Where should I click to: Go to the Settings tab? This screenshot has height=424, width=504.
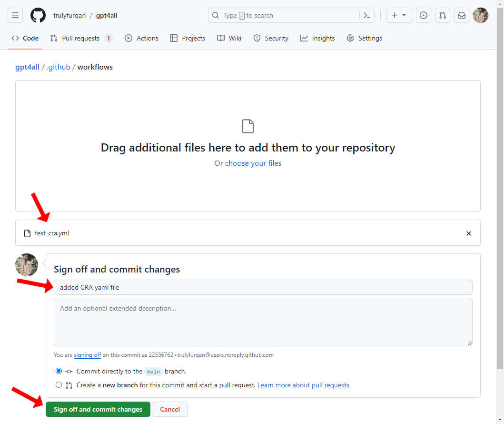[365, 38]
